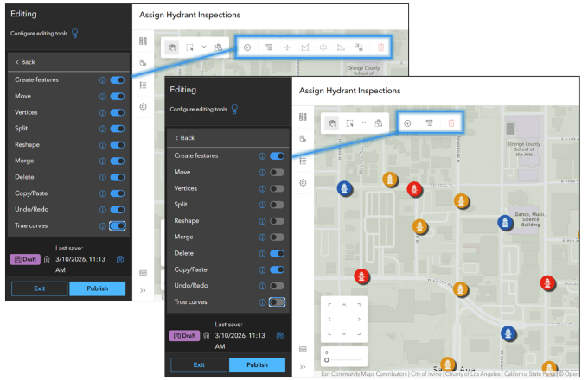
Task: Click the vertices tool in back window toolbar
Action: pos(305,47)
